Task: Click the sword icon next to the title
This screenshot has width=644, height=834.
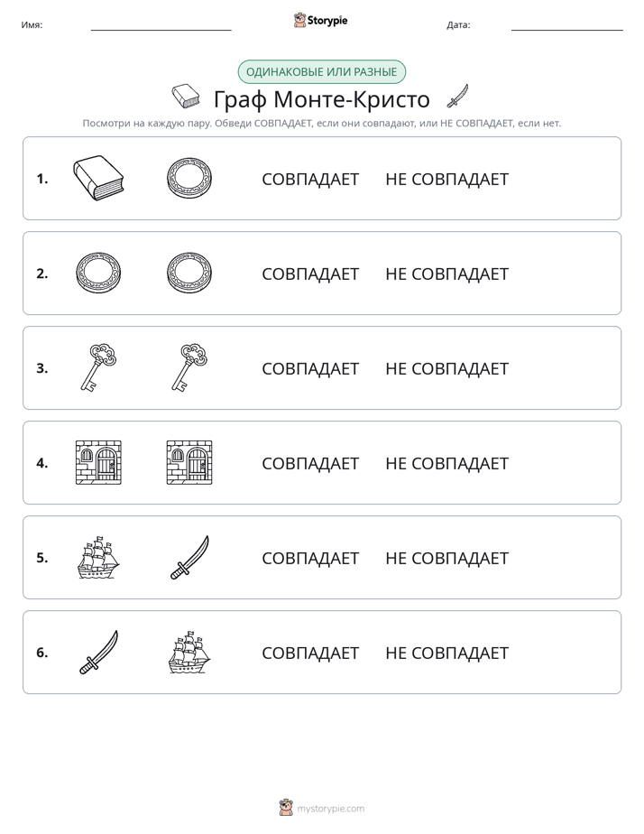Action: click(457, 96)
